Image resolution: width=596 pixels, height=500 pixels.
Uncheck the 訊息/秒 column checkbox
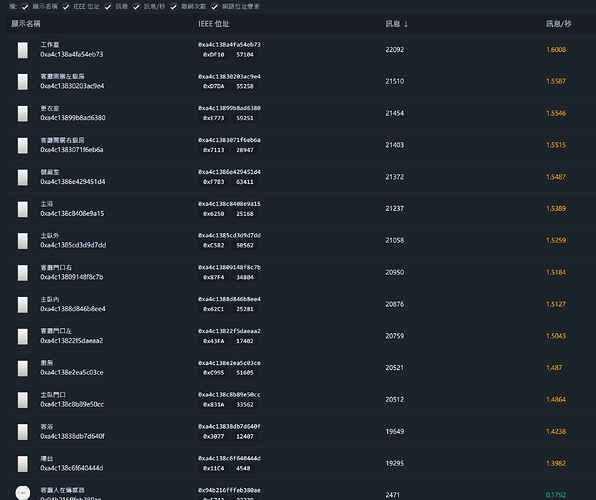[x=136, y=6]
